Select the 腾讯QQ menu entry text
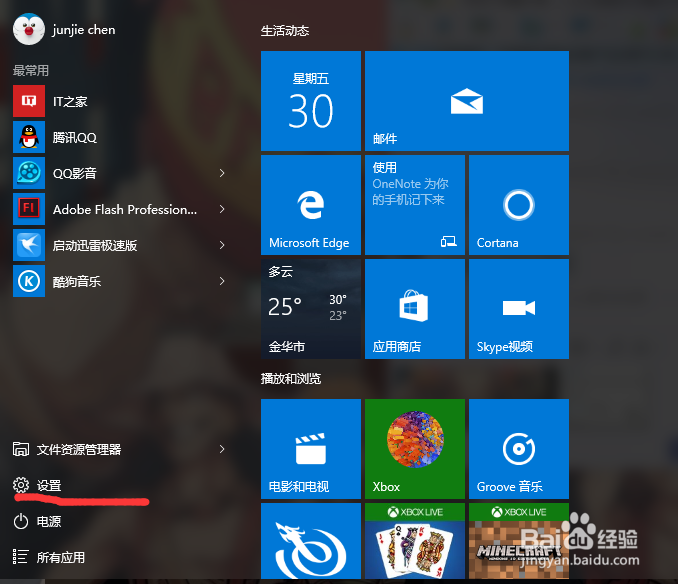678x584 pixels. pos(74,137)
